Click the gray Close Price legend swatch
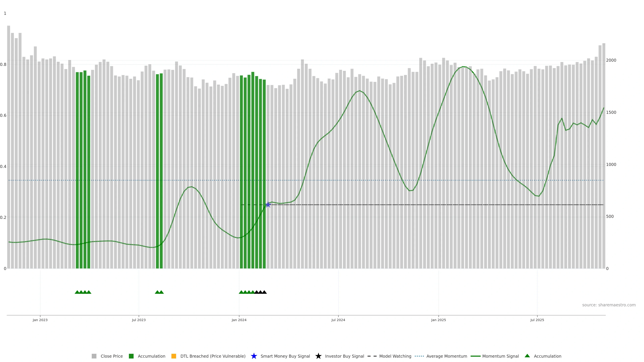Image resolution: width=644 pixels, height=362 pixels. coord(94,356)
